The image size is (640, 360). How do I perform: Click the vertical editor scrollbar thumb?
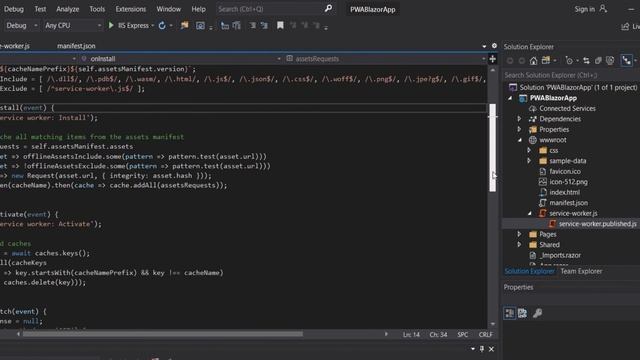coord(493,147)
